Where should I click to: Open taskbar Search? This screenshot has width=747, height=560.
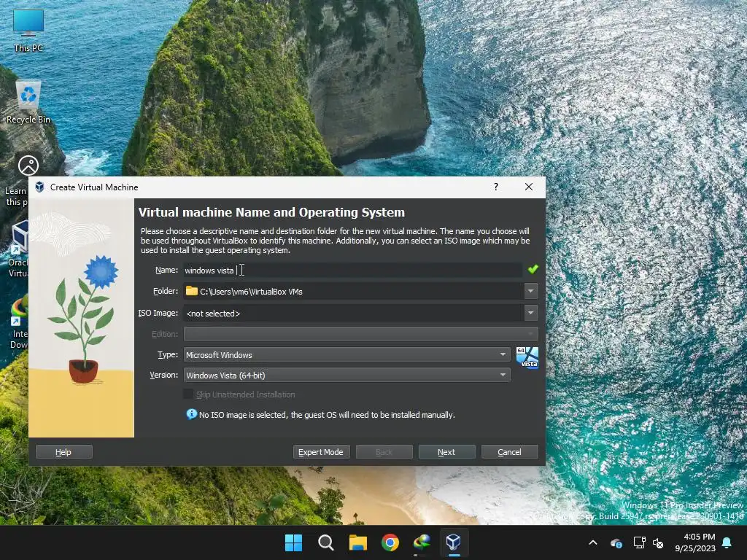[x=326, y=542]
